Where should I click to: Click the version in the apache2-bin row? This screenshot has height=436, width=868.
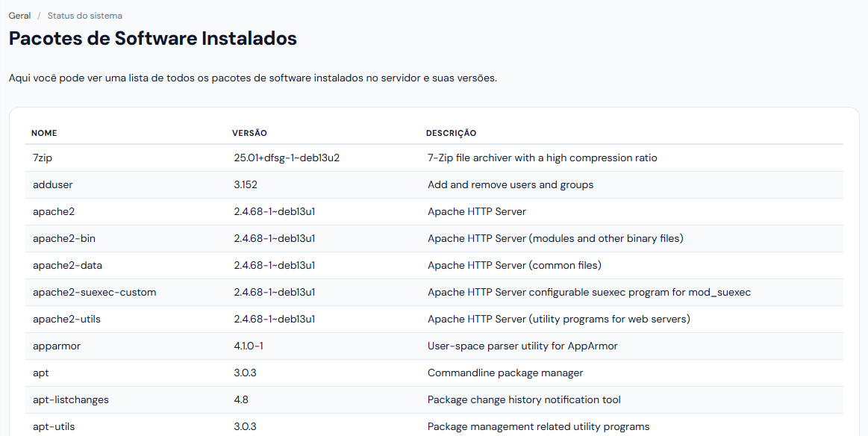[275, 238]
